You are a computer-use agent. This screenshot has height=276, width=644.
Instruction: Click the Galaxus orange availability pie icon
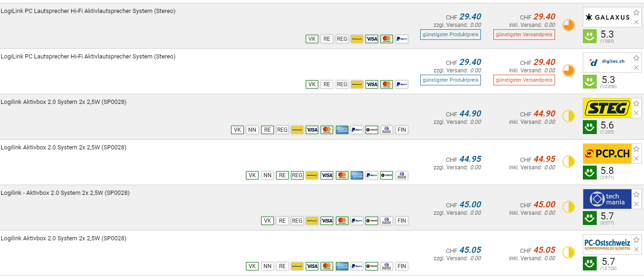(568, 25)
